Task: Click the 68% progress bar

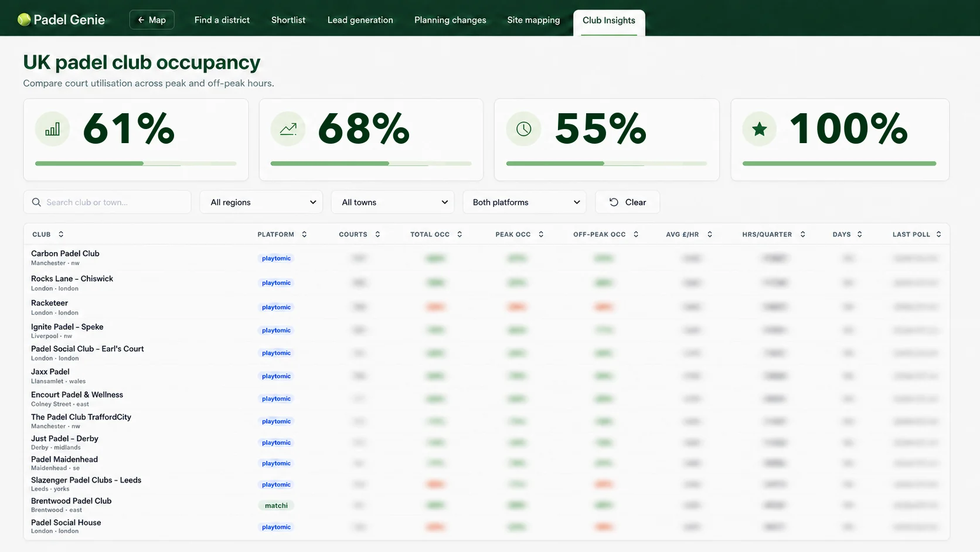Action: coord(371,164)
